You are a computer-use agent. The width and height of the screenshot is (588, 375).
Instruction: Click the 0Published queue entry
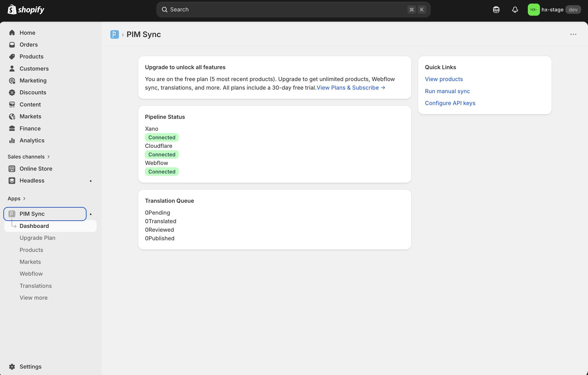coord(160,238)
